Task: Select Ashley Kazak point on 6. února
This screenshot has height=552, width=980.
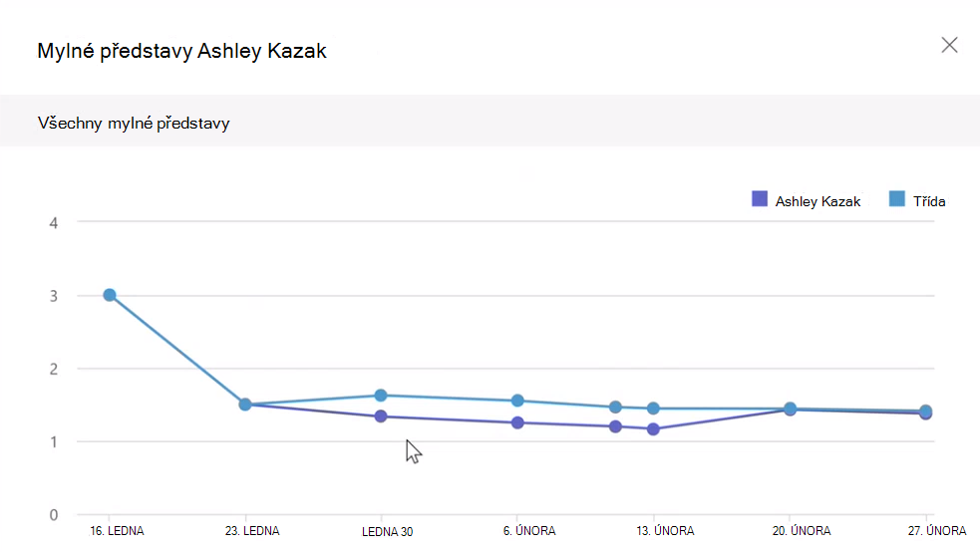Action: click(x=517, y=422)
